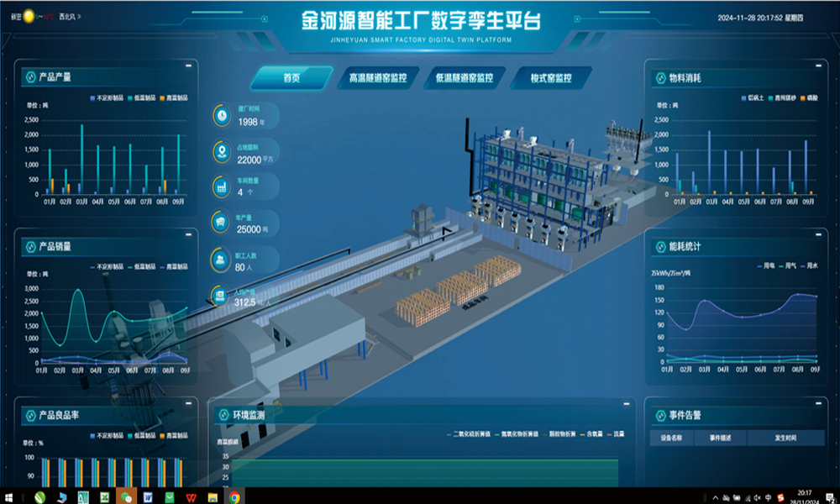Click the 年产量 icon
The image size is (840, 504).
(x=221, y=222)
